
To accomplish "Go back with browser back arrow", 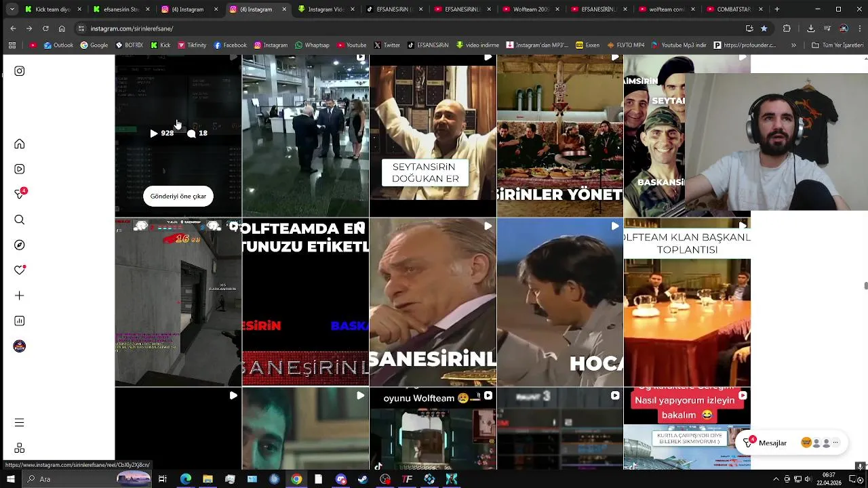I will 13,28.
